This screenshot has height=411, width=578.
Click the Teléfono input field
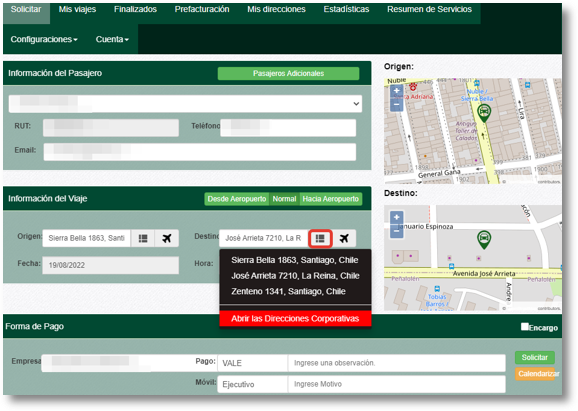point(288,128)
